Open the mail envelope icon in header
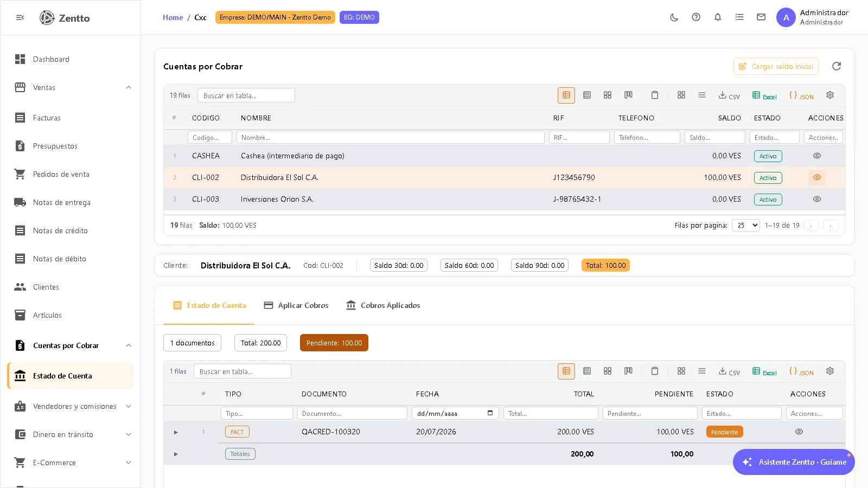Screen dimensions: 868x488 [x=761, y=17]
